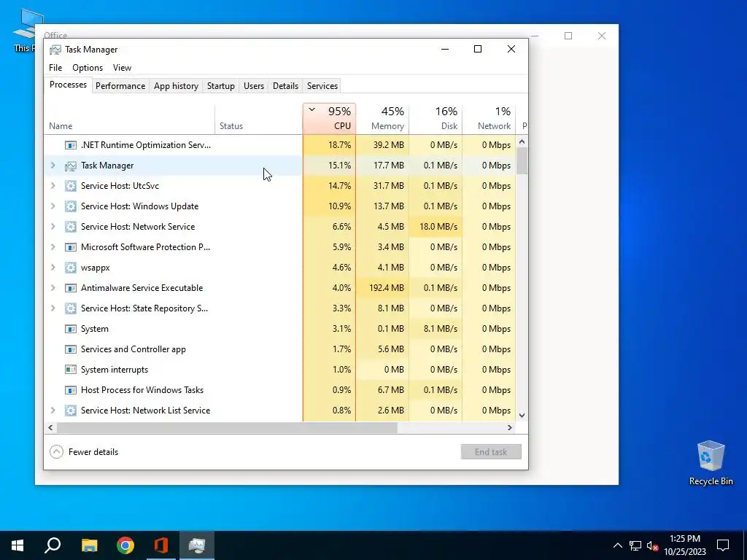Click the Task Manager taskbar button
This screenshot has height=560, width=747.
197,545
